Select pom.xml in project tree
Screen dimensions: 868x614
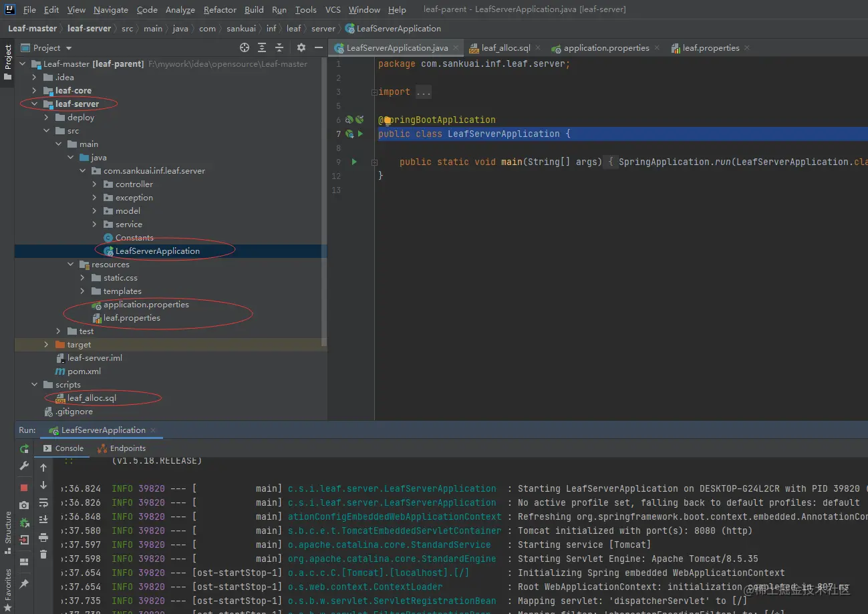[84, 371]
